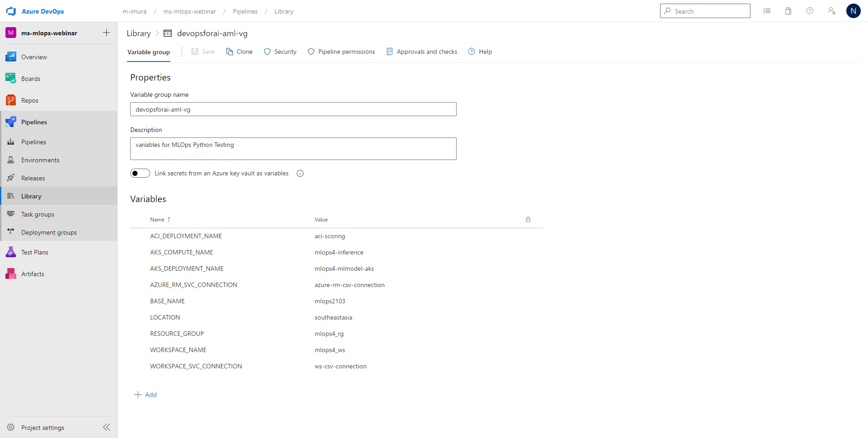Sort variables by the Name column
The height and width of the screenshot is (438, 868).
[x=160, y=220]
